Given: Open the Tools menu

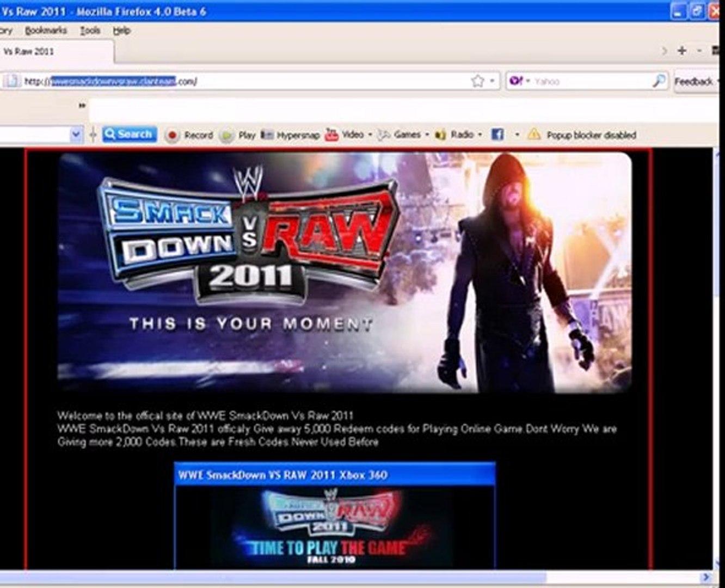Looking at the screenshot, I should pyautogui.click(x=90, y=30).
